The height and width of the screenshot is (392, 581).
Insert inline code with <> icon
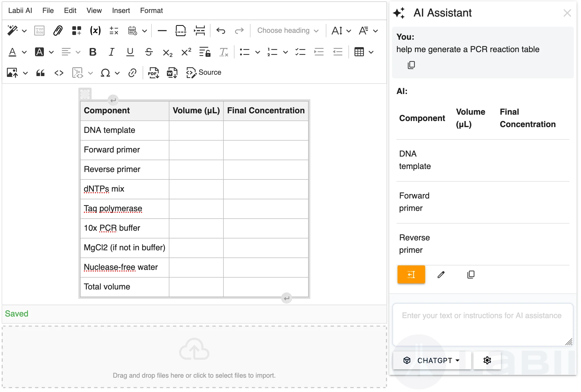[x=59, y=73]
